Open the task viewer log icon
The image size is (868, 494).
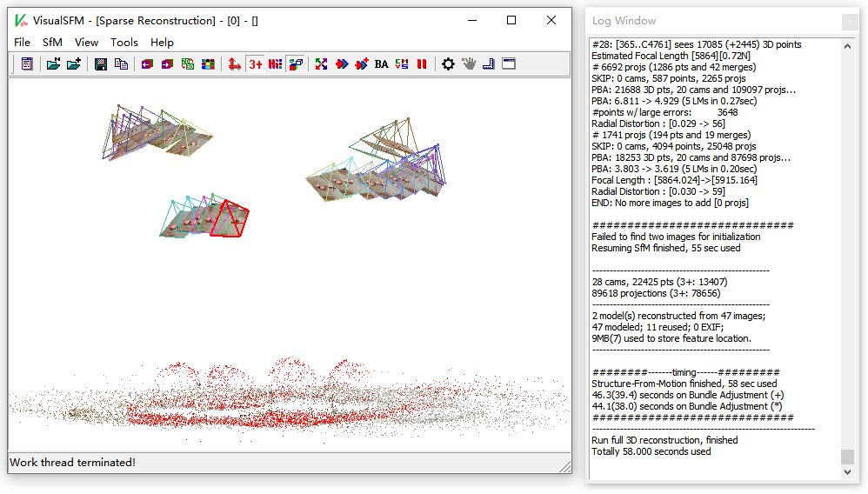pyautogui.click(x=26, y=64)
